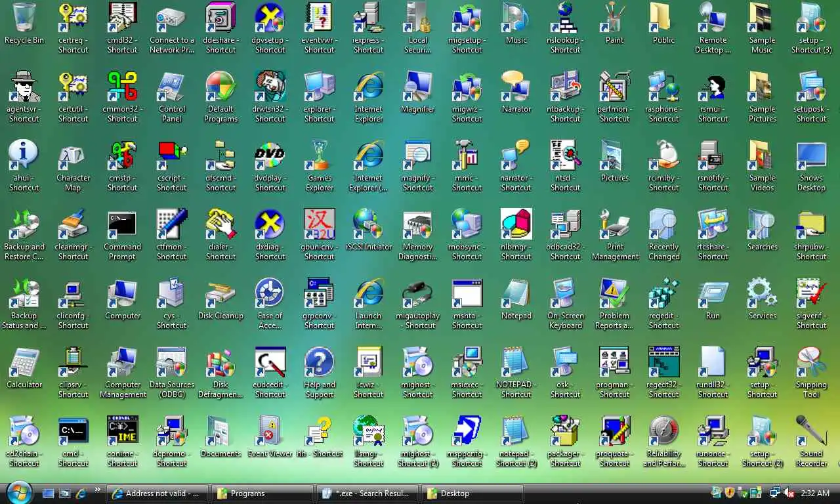840x504 pixels.
Task: Open the Ease of Access icon
Action: [x=270, y=304]
